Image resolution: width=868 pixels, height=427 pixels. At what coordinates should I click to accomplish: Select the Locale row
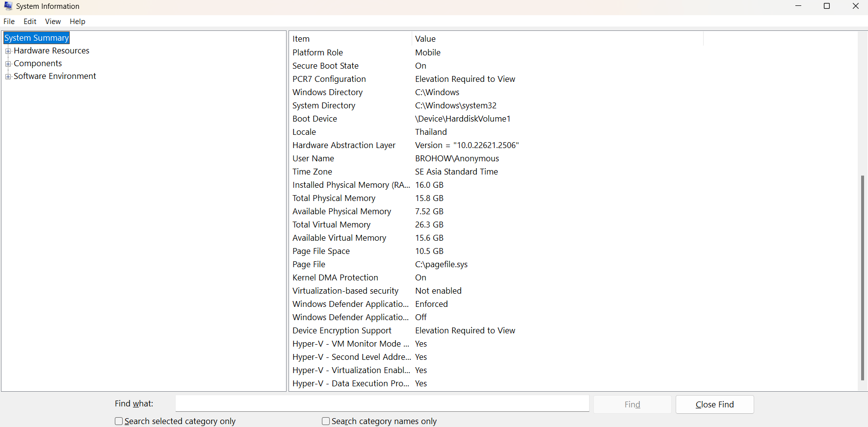tap(496, 132)
